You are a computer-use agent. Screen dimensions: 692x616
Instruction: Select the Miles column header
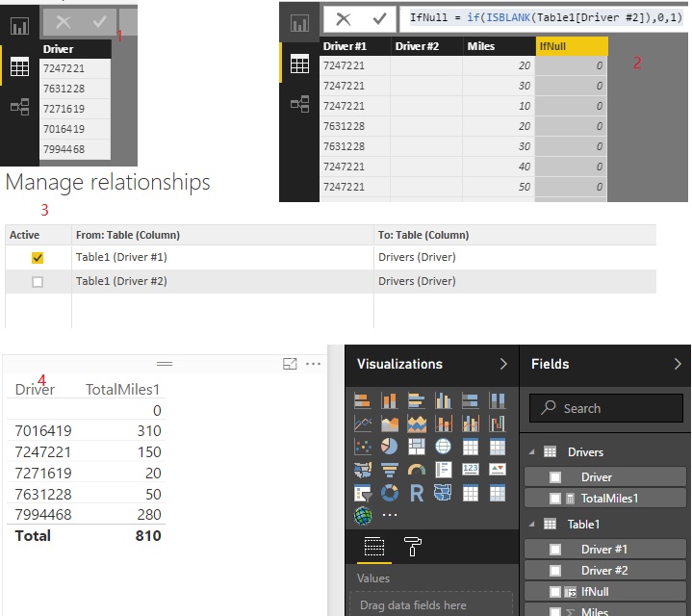499,46
